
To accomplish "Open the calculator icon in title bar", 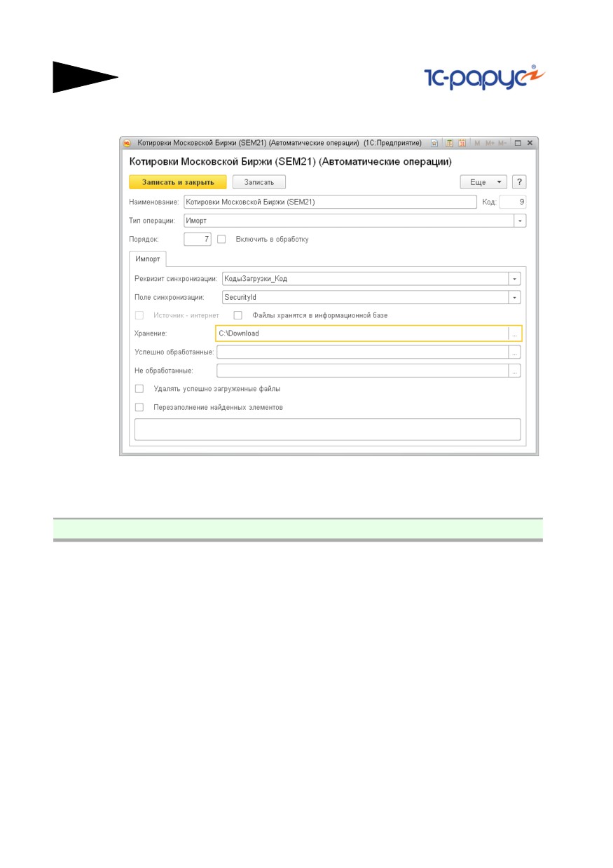I will click(450, 143).
